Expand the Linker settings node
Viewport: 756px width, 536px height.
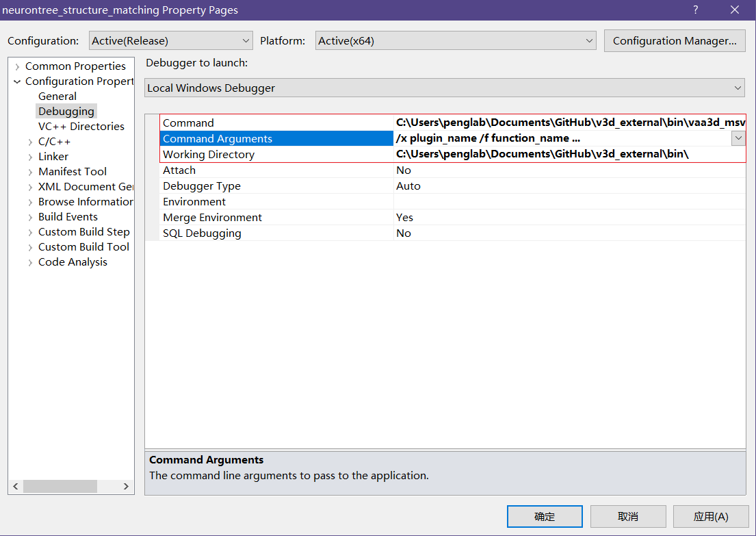click(30, 157)
